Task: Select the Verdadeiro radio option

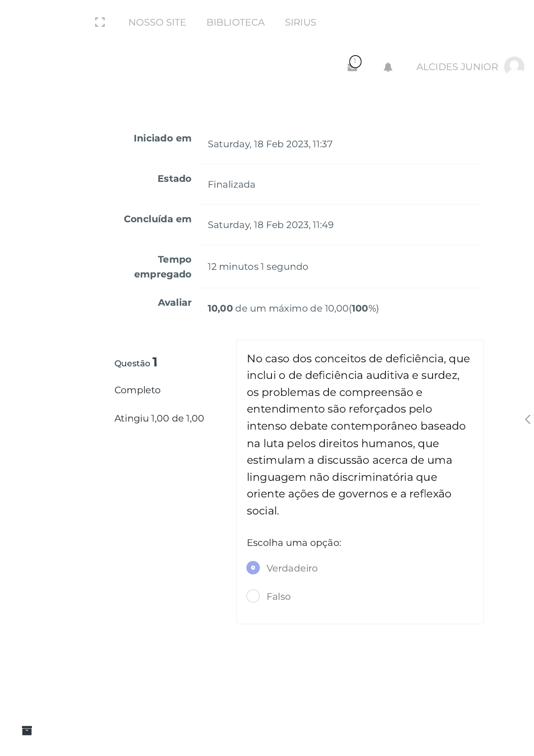Action: (x=253, y=568)
